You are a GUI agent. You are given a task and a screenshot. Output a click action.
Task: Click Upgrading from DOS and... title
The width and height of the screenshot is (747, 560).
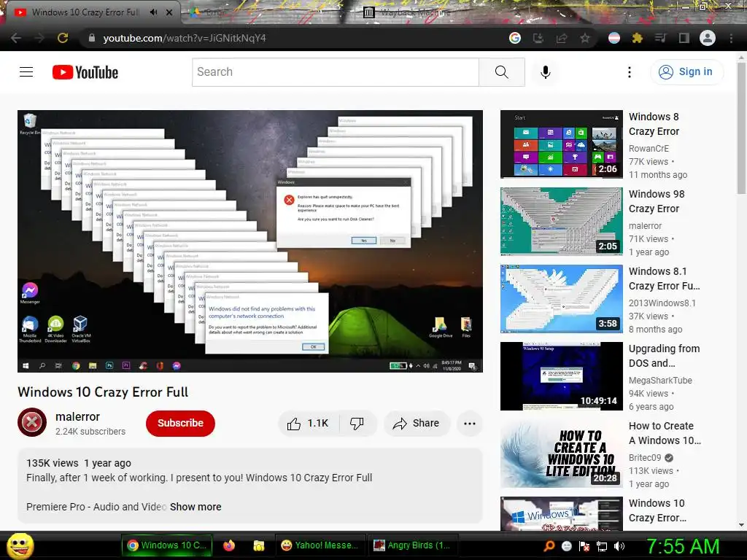(664, 356)
